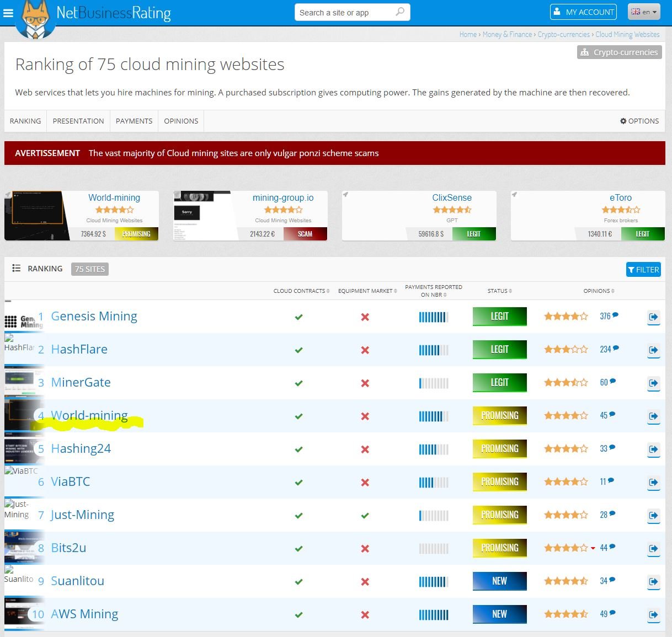
Task: Open World-mining external link icon
Action: pyautogui.click(x=654, y=416)
